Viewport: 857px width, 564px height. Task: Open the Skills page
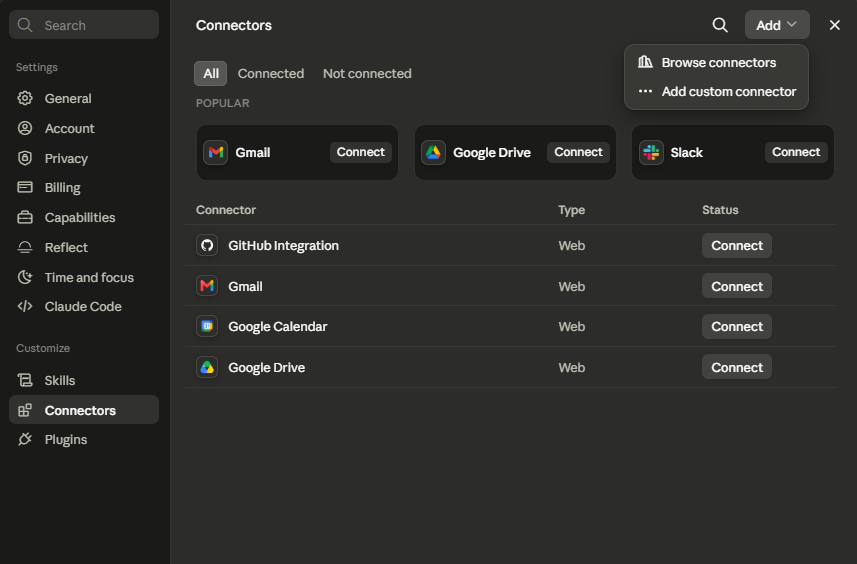(84, 380)
